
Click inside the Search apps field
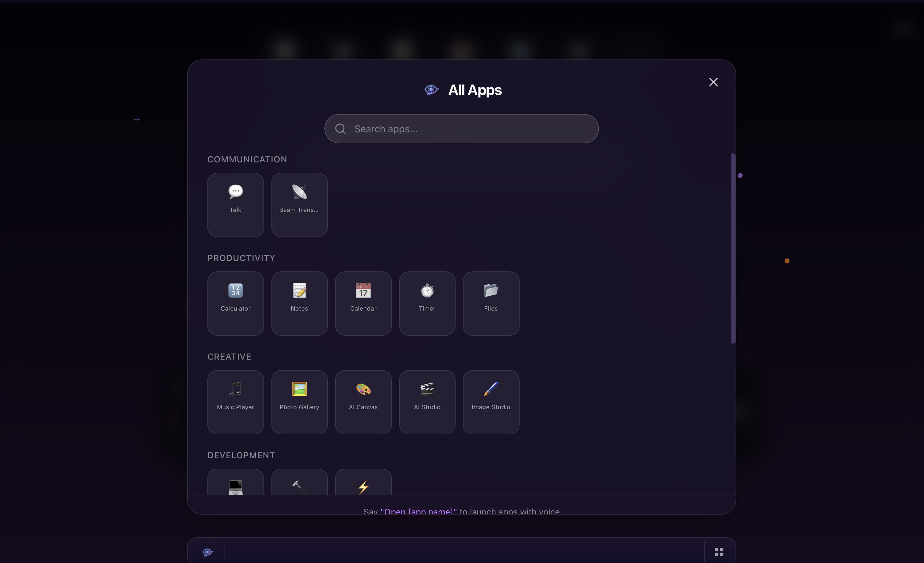[x=461, y=129]
